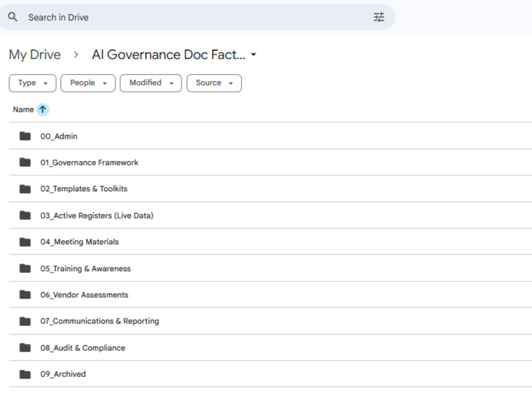Open advanced search filter options icon
This screenshot has height=399, width=532.
click(379, 17)
